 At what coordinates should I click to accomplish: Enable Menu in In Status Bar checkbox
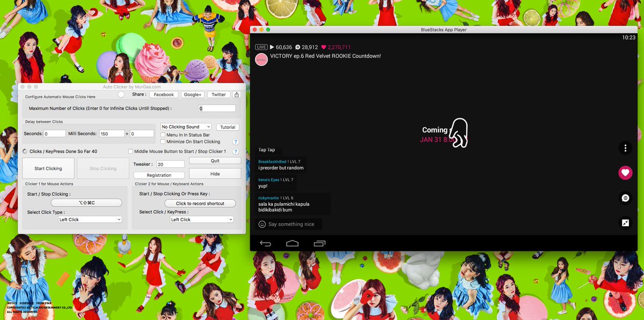[163, 135]
